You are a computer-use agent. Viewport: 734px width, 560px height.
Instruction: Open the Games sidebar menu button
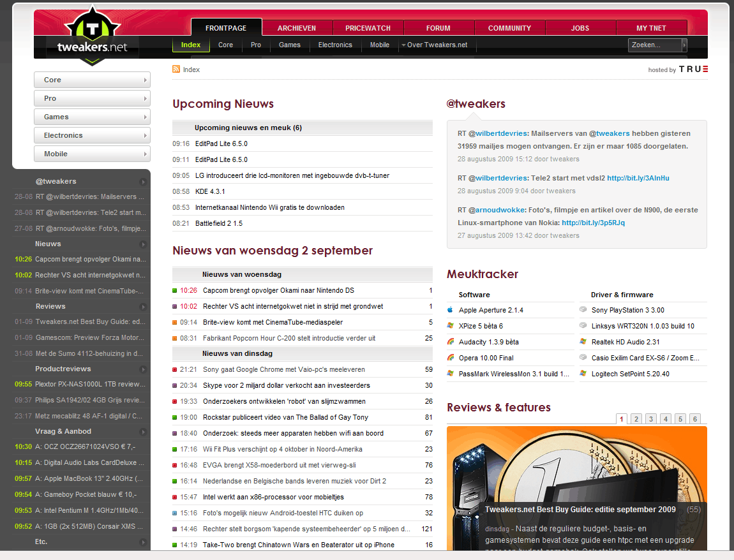[x=92, y=117]
